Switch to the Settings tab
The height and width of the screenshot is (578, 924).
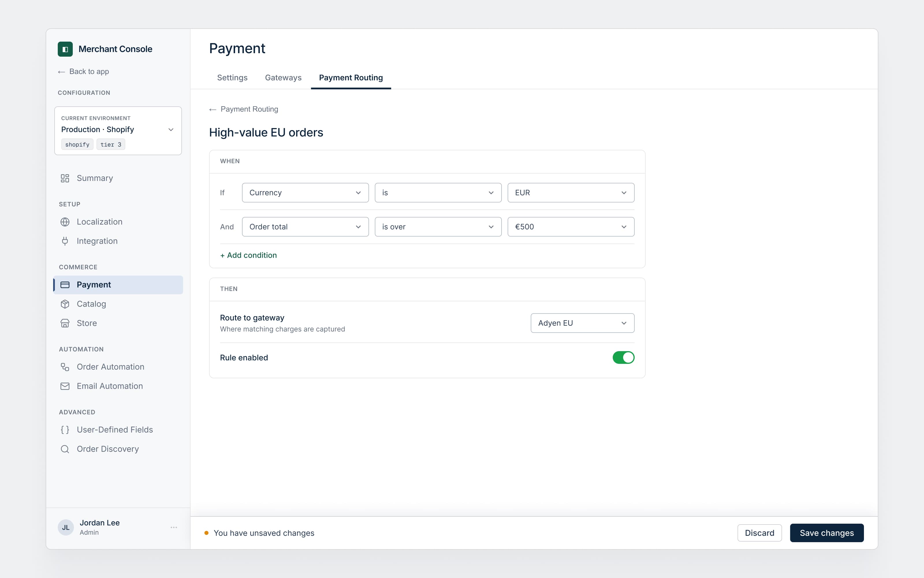tap(232, 78)
